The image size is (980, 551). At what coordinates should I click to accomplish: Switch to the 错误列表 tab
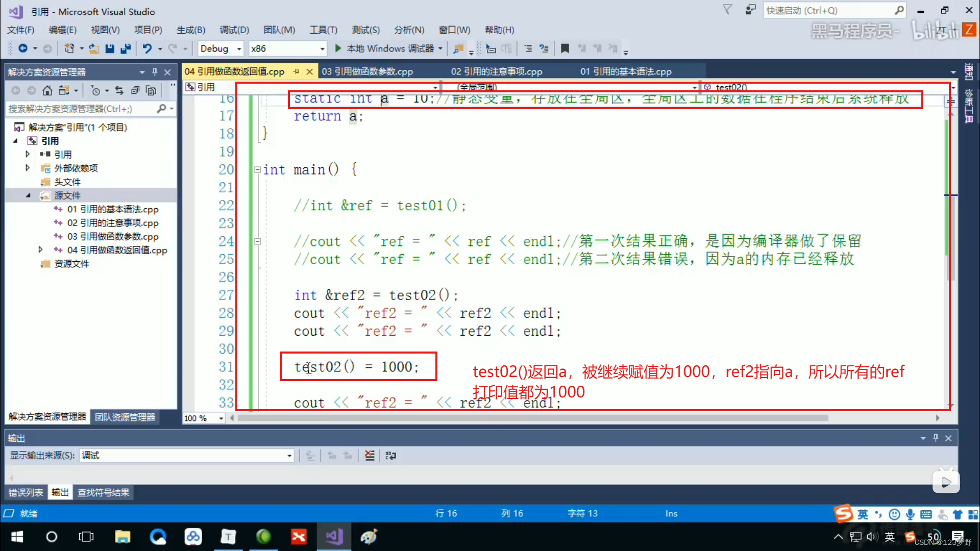click(x=26, y=492)
